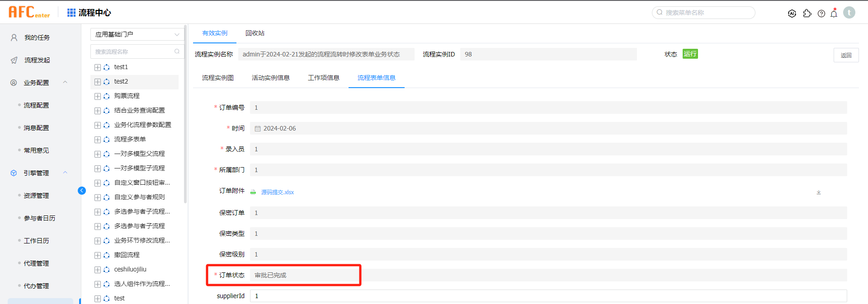Open the 源码提交.xlsx file link
This screenshot has width=868, height=304.
[277, 192]
